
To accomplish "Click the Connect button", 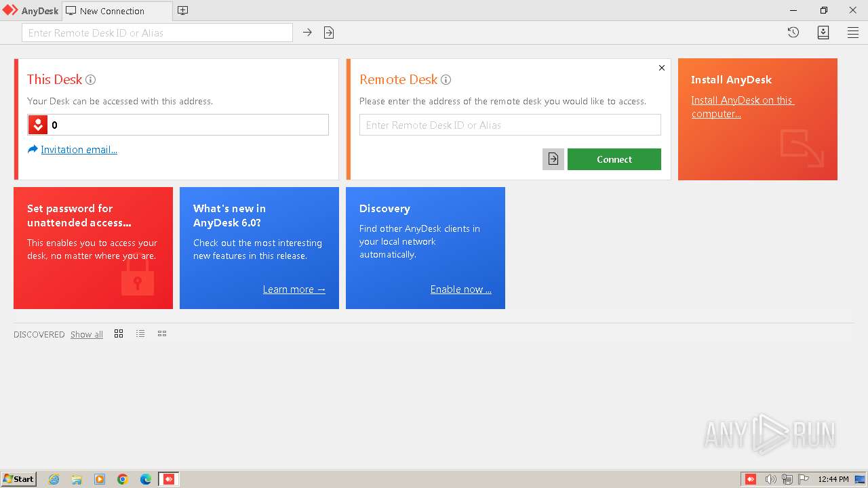I will click(614, 159).
